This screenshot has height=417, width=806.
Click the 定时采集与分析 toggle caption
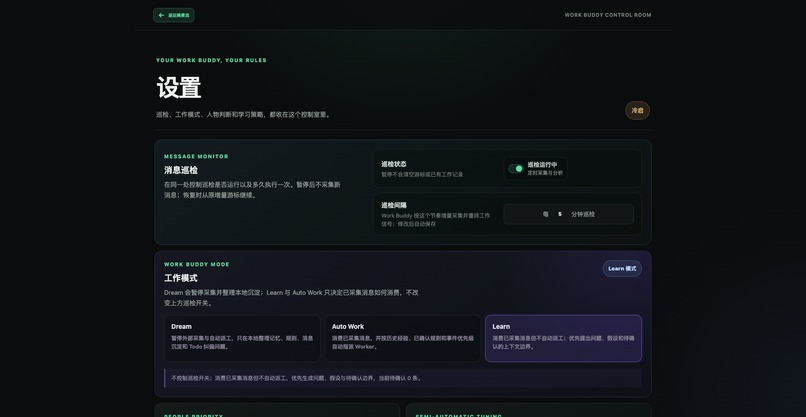click(x=545, y=173)
